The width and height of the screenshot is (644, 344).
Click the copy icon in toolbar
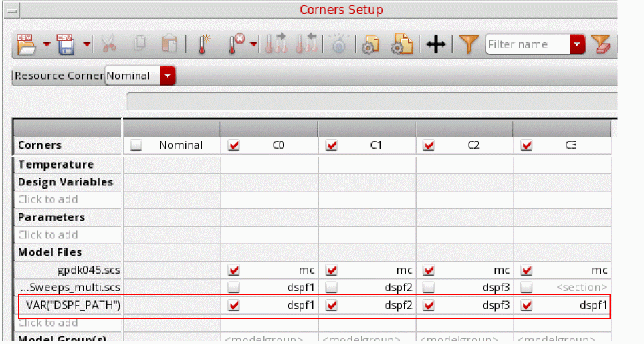click(139, 44)
